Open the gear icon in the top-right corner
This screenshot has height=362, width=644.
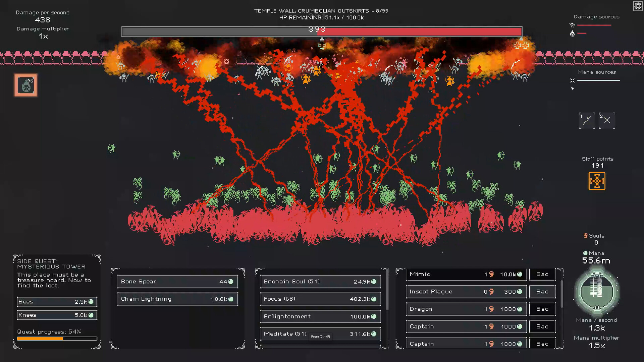point(638,6)
